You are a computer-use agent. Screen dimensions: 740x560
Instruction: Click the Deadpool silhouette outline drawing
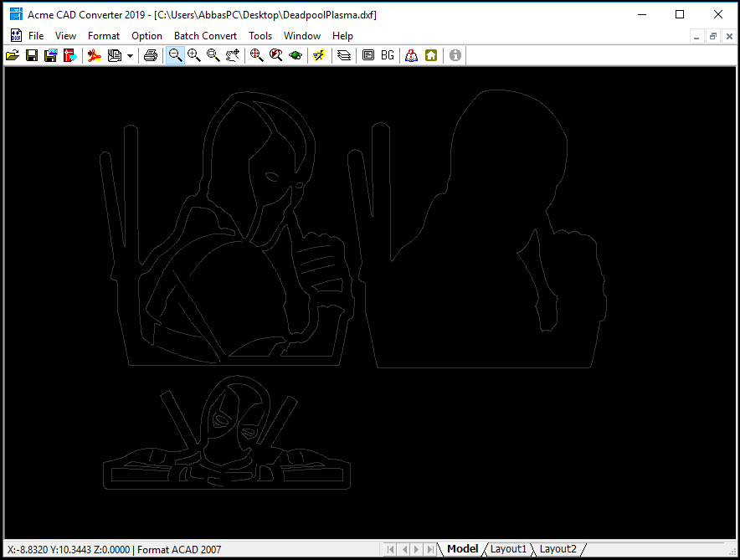pos(476,229)
